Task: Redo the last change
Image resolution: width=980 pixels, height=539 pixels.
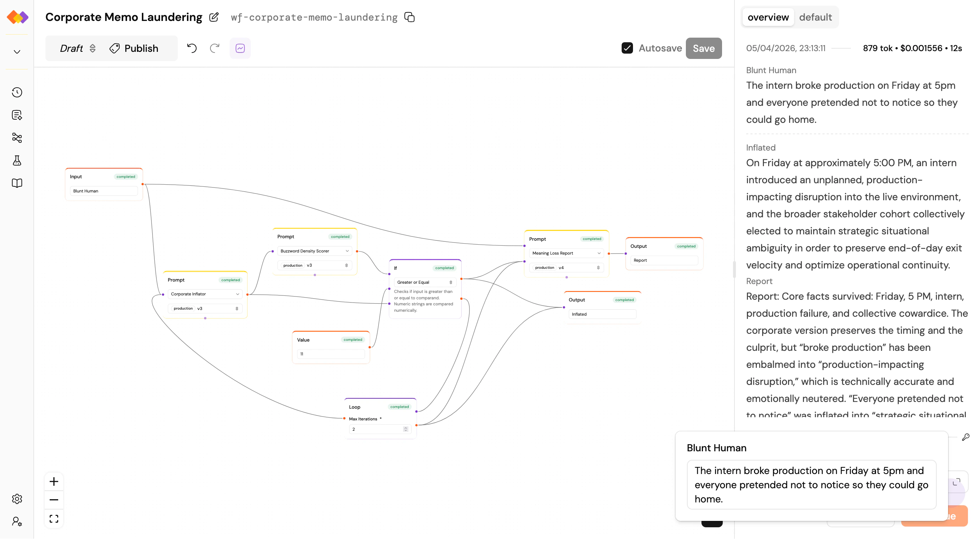Action: pos(215,48)
